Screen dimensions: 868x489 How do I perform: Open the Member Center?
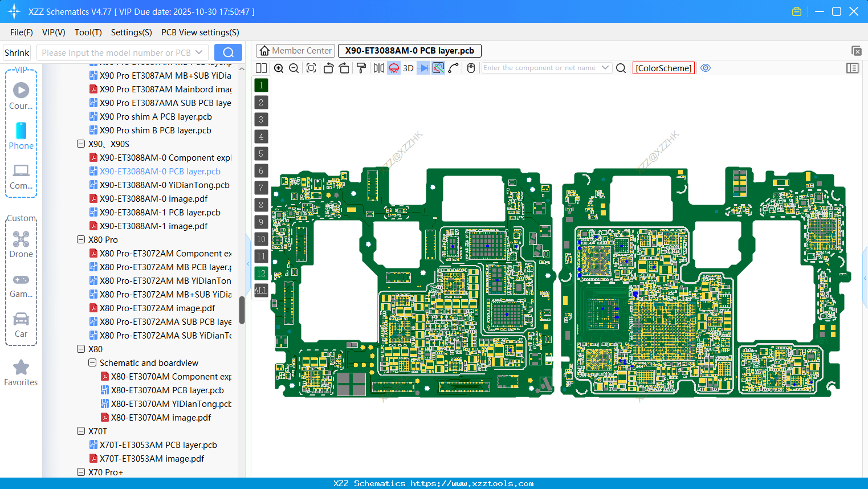click(x=295, y=51)
